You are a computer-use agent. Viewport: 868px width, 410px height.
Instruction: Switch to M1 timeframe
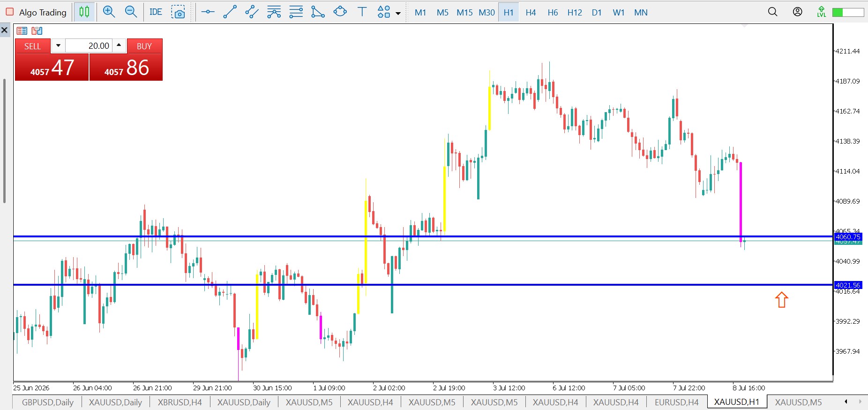pos(420,13)
